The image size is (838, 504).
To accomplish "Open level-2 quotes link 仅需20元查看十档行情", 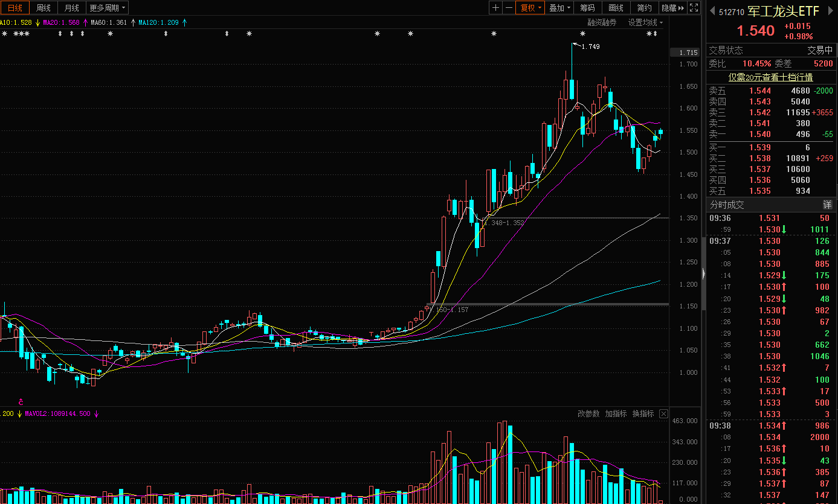I will (770, 77).
